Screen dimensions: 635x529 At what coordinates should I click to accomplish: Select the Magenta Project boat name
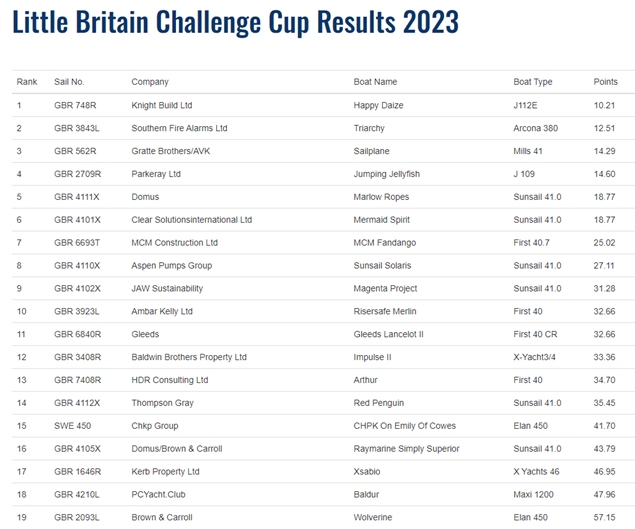pyautogui.click(x=385, y=288)
